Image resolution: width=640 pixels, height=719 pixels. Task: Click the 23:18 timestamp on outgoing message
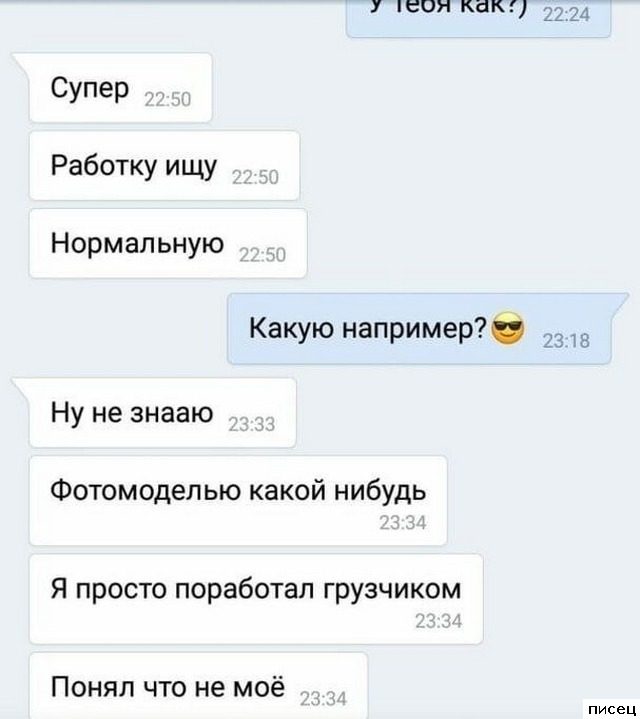point(566,341)
